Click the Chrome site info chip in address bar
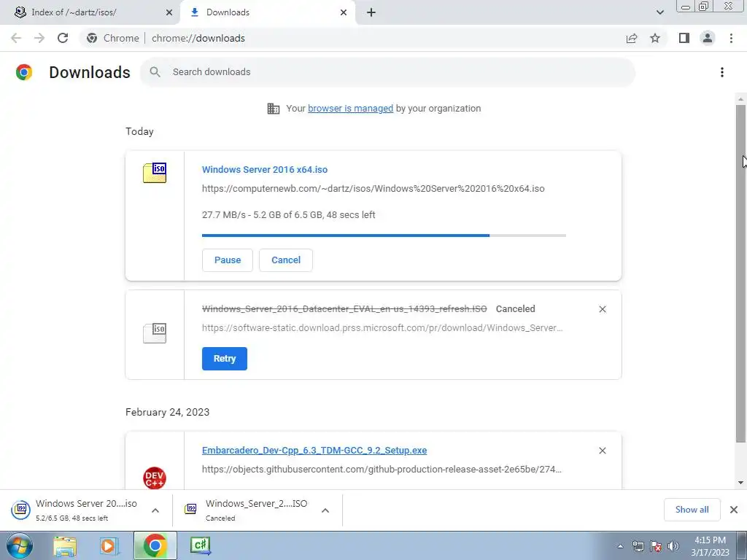747x560 pixels. pos(113,38)
